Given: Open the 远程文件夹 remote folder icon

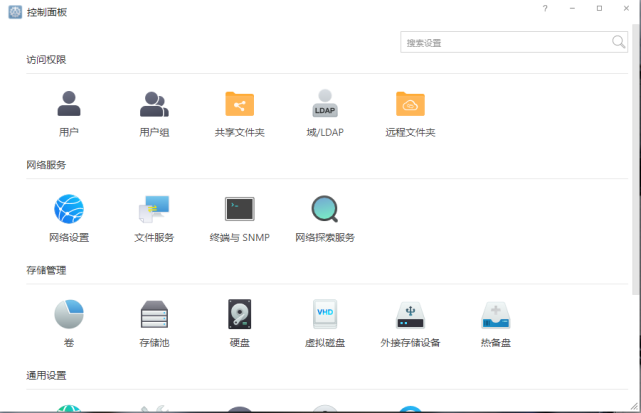Looking at the screenshot, I should tap(410, 104).
